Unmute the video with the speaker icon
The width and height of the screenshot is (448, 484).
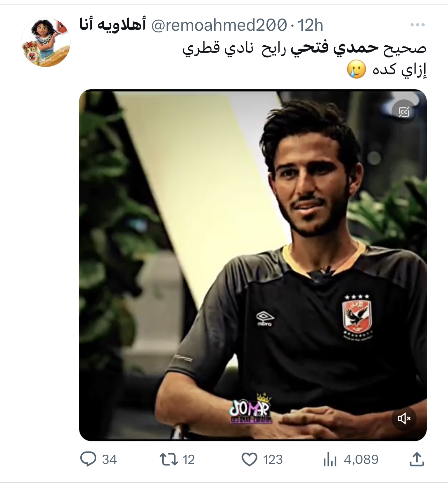pos(404,418)
